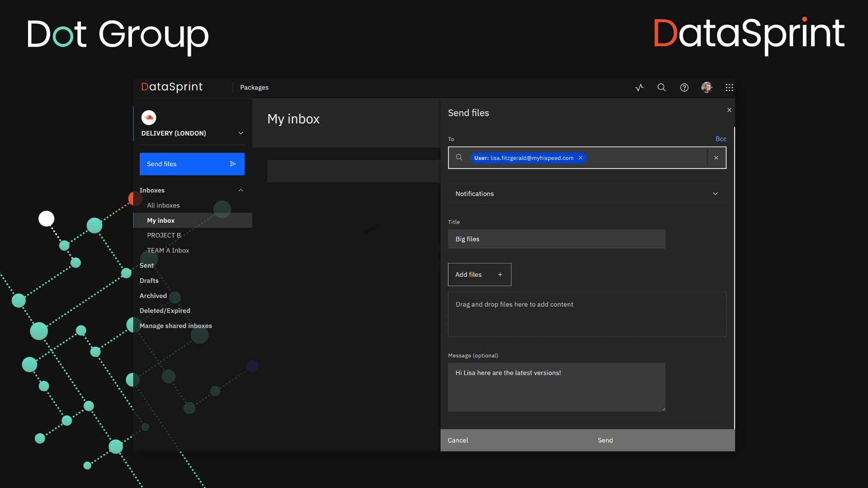
Task: Go to Sent packages
Action: [x=146, y=266]
